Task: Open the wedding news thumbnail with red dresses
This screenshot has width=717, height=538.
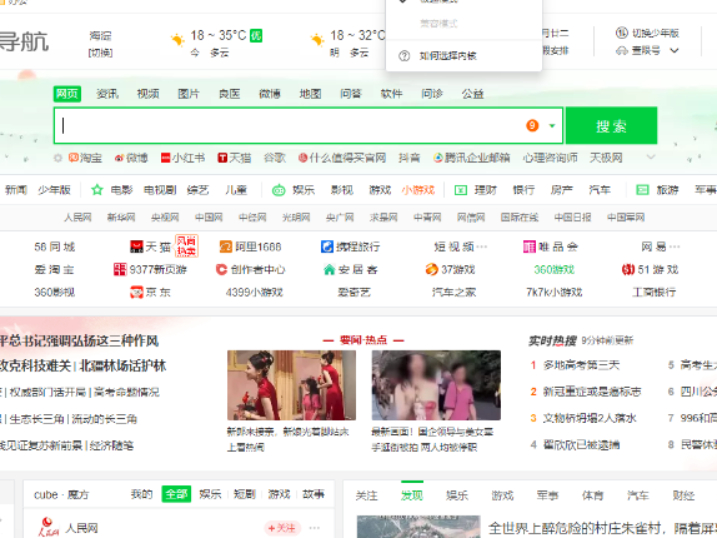Action: pos(291,385)
